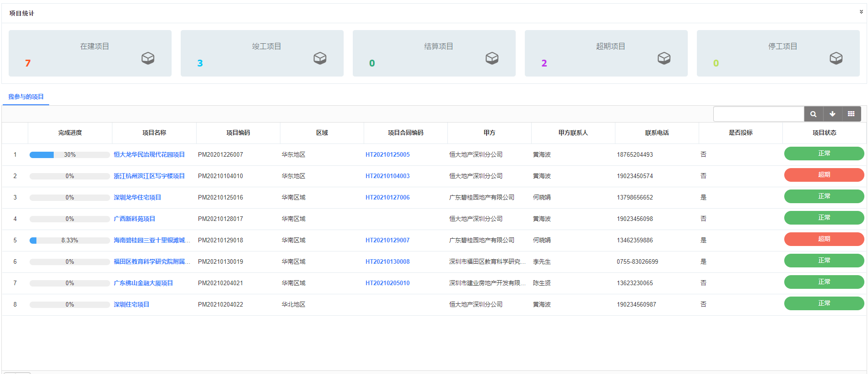Open project 恒大龙华民治现代花园项目
The width and height of the screenshot is (868, 374).
point(149,154)
